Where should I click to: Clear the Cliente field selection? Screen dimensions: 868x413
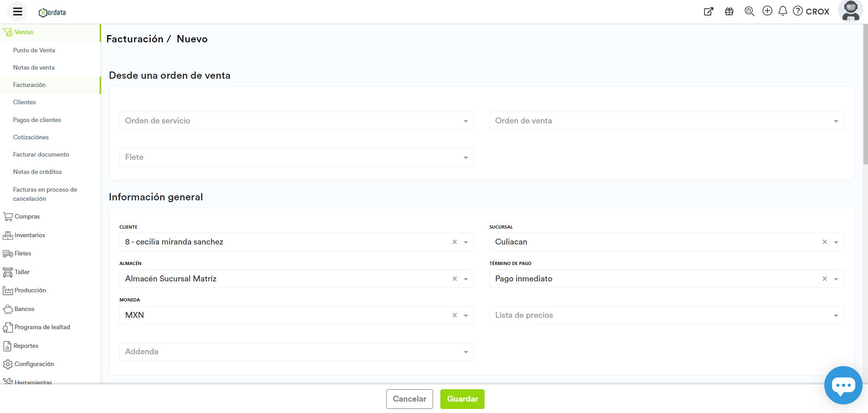(x=454, y=242)
